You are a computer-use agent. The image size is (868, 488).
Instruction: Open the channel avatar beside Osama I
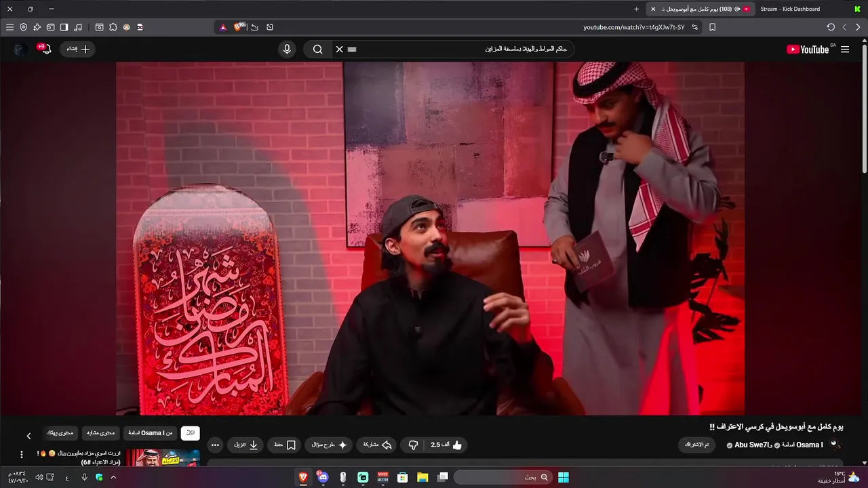pos(835,445)
